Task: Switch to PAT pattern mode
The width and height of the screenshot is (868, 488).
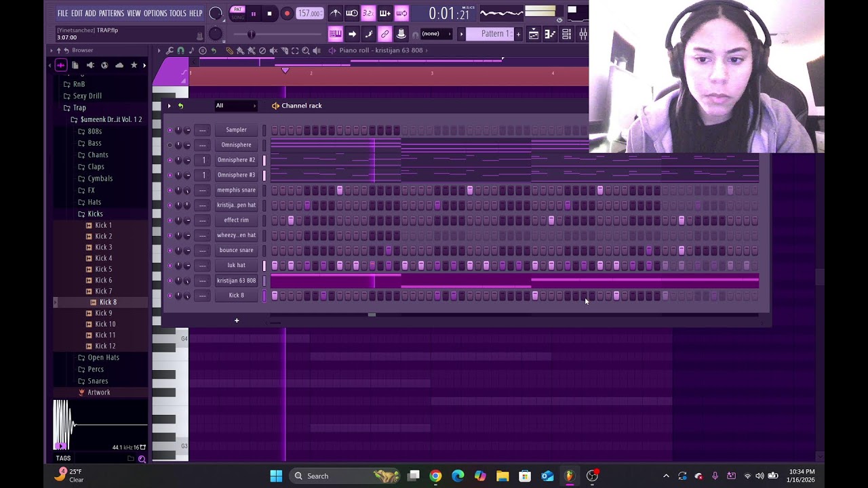Action: 237,10
